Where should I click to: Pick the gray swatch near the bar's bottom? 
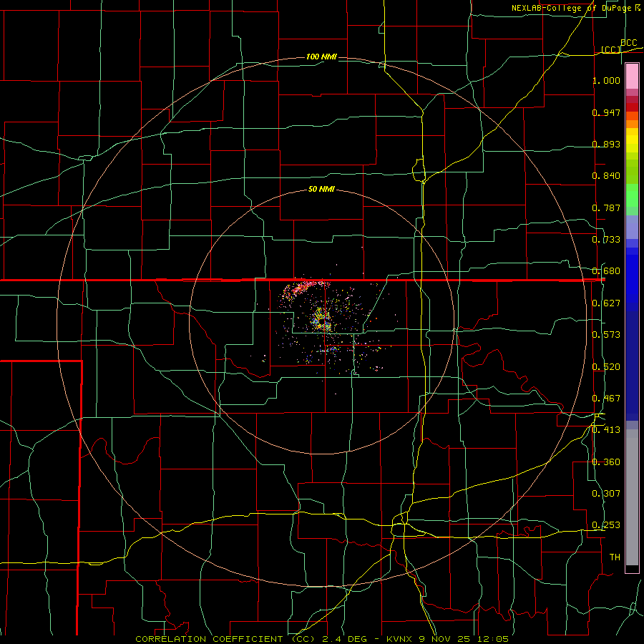(x=632, y=501)
